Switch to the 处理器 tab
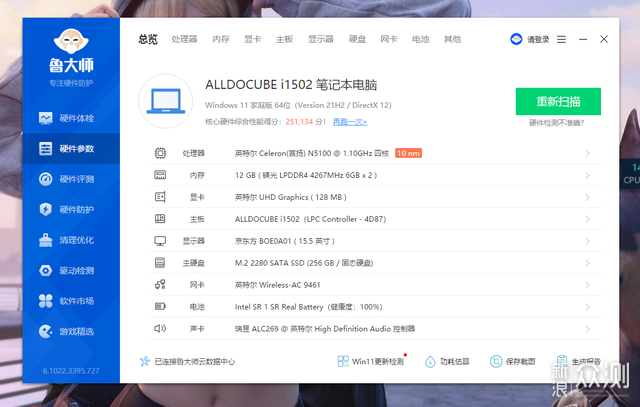Image resolution: width=640 pixels, height=407 pixels. point(184,39)
